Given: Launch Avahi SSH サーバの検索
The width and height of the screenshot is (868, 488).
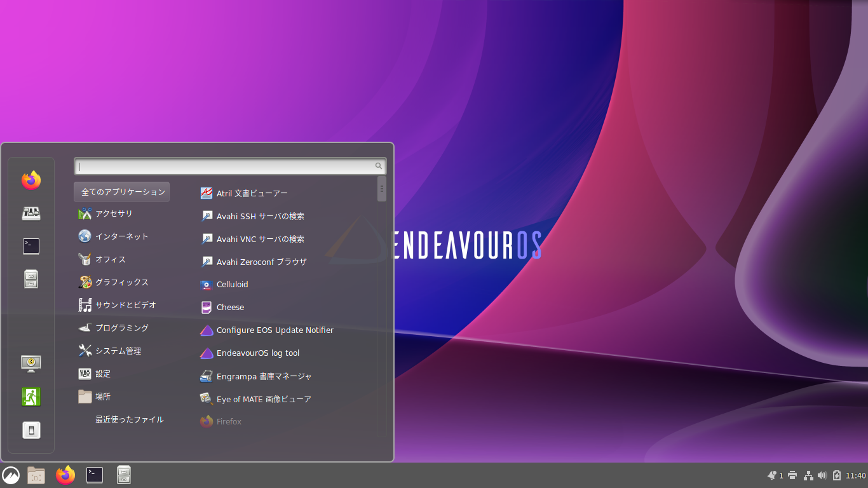Looking at the screenshot, I should (x=252, y=216).
